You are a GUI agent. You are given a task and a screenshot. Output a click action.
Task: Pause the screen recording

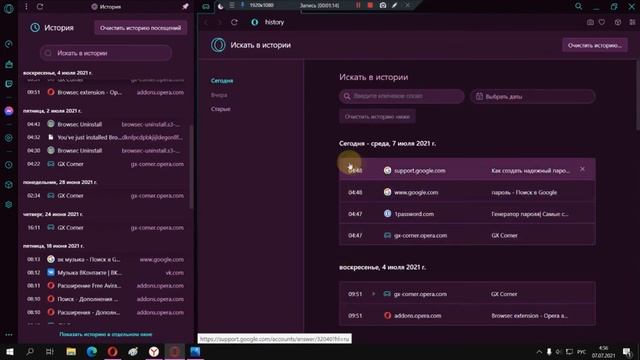tap(358, 5)
